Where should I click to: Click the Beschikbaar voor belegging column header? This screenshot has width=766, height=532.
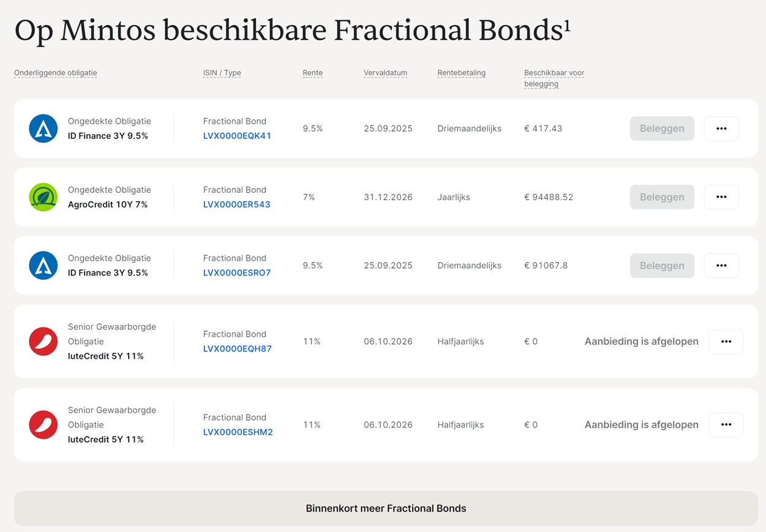pyautogui.click(x=554, y=78)
